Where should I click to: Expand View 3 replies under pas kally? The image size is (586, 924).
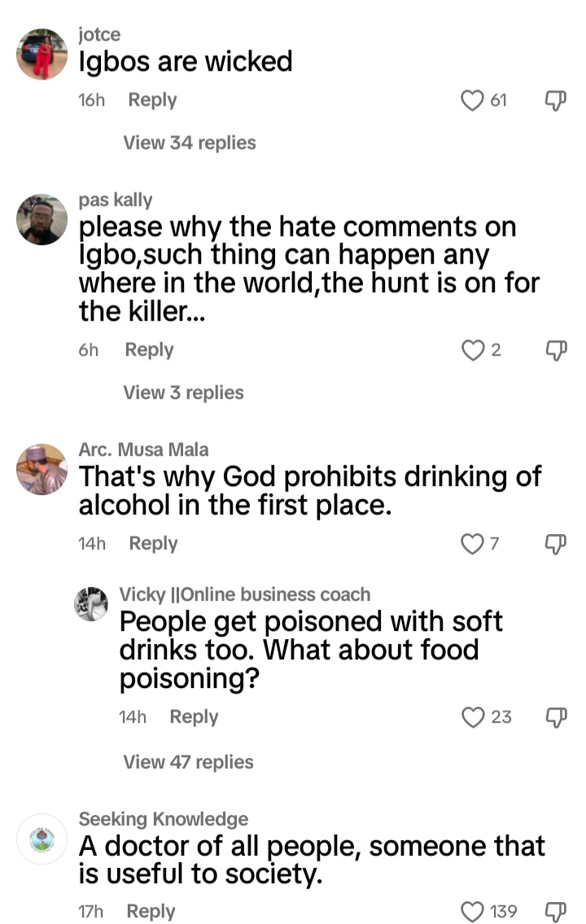pos(183,393)
